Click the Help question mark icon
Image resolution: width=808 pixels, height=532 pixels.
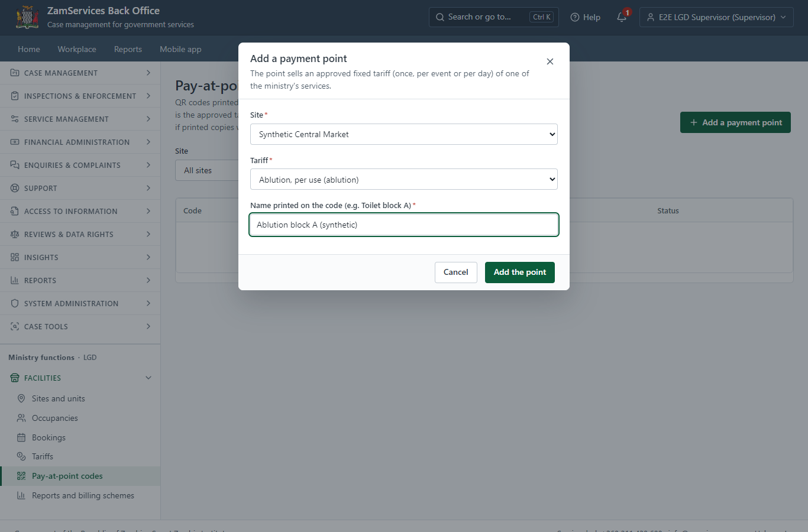(574, 17)
